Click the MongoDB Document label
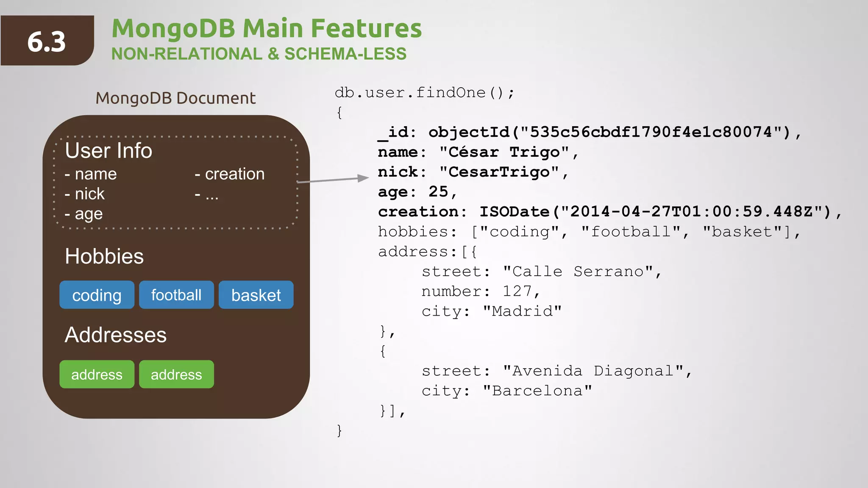 (x=175, y=98)
